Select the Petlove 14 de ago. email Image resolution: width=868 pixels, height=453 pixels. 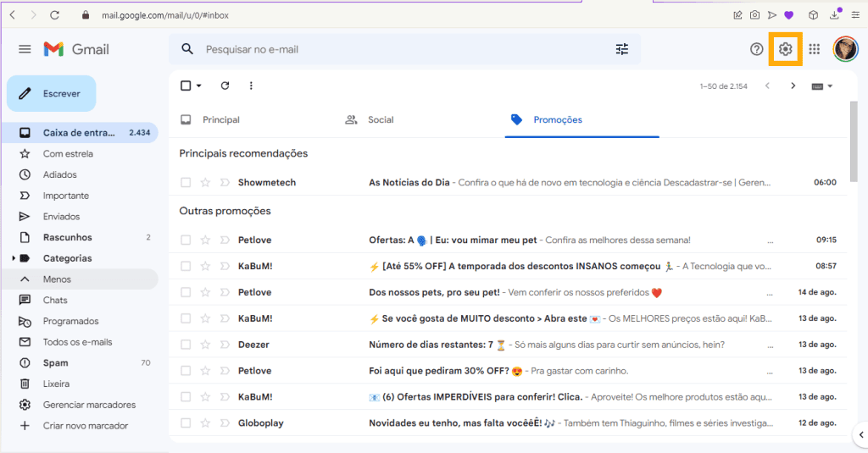tap(186, 292)
